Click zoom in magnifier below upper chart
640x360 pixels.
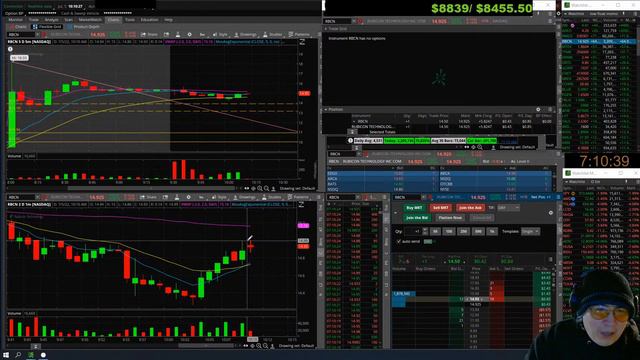coord(260,189)
